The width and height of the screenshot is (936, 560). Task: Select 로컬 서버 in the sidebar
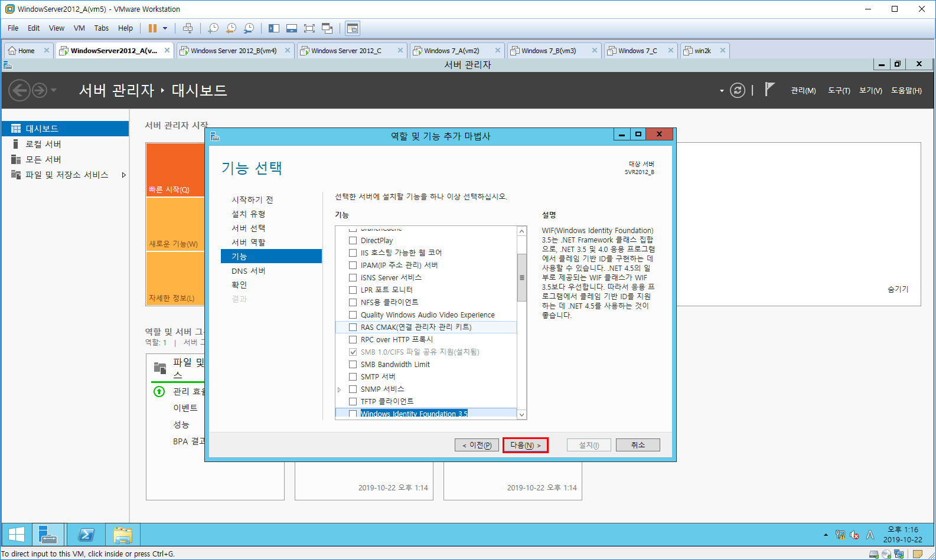click(x=65, y=144)
